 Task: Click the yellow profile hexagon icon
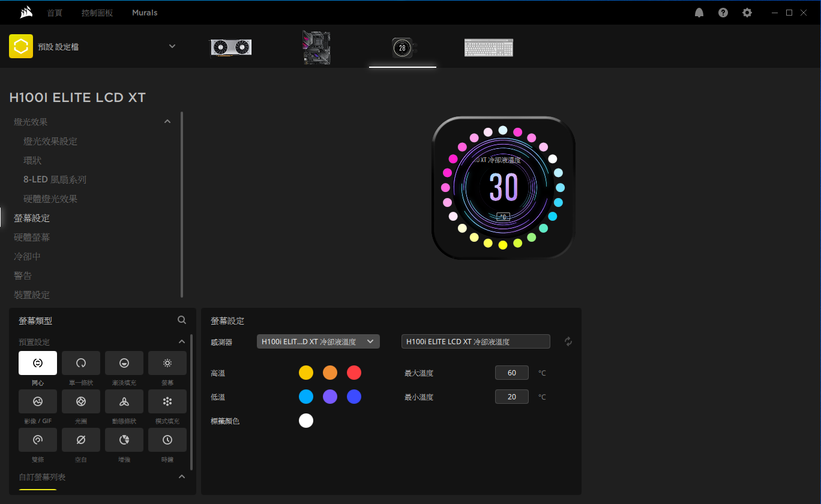(x=21, y=46)
